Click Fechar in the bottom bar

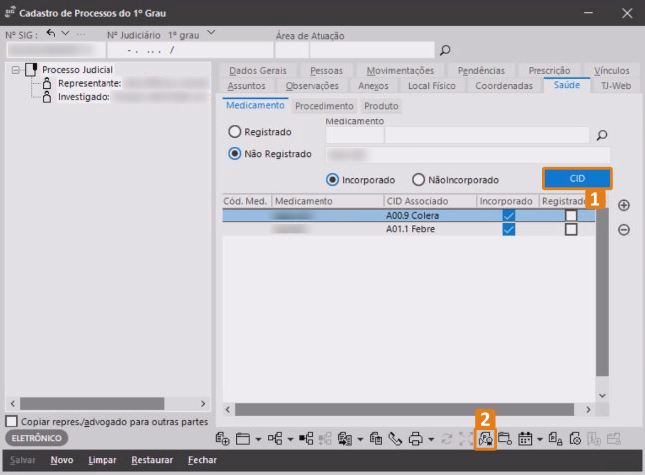pyautogui.click(x=202, y=461)
